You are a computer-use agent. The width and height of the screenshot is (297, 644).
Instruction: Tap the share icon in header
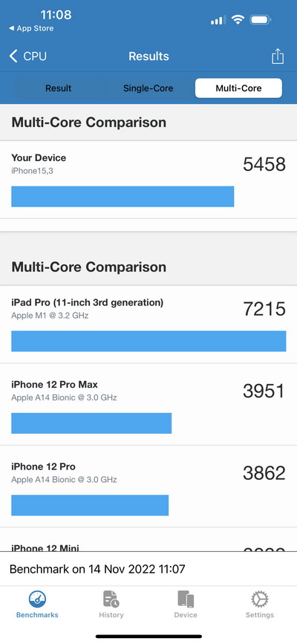278,56
